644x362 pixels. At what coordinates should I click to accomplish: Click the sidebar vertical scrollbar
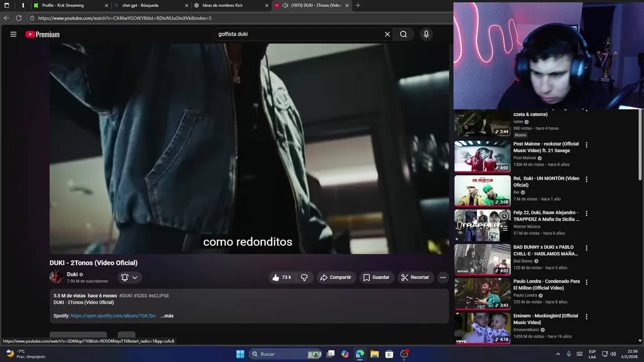coord(640,146)
